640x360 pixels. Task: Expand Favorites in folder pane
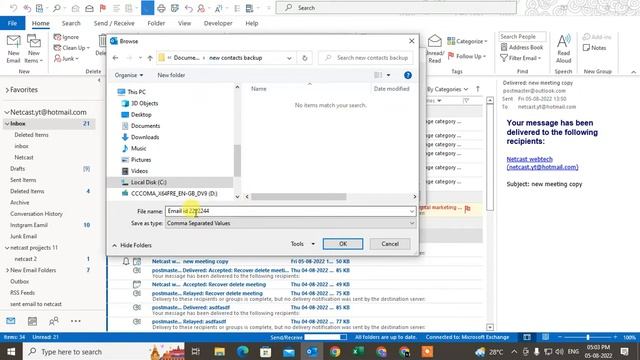click(x=7, y=90)
